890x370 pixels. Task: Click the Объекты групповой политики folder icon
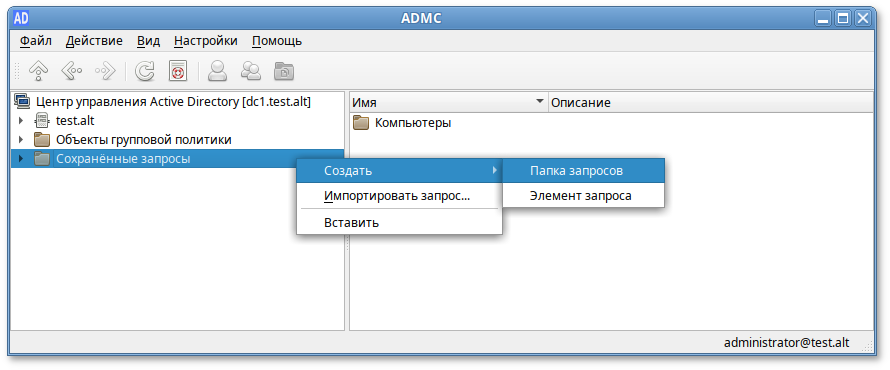point(41,140)
